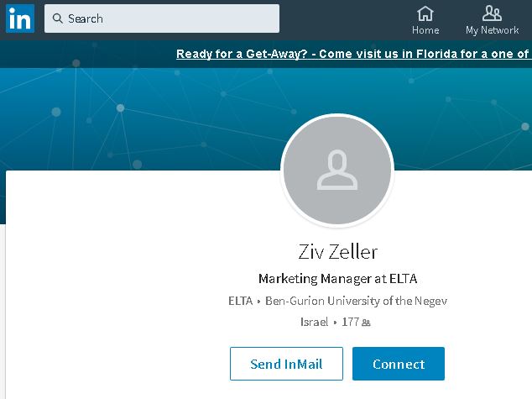The image size is (532, 399).
Task: Click the My Network people icon
Action: coord(493,13)
